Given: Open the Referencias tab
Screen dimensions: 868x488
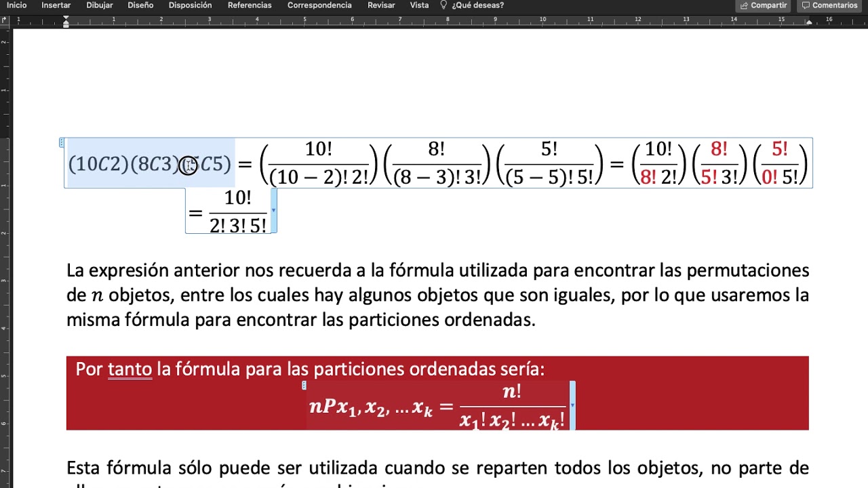Looking at the screenshot, I should 250,5.
